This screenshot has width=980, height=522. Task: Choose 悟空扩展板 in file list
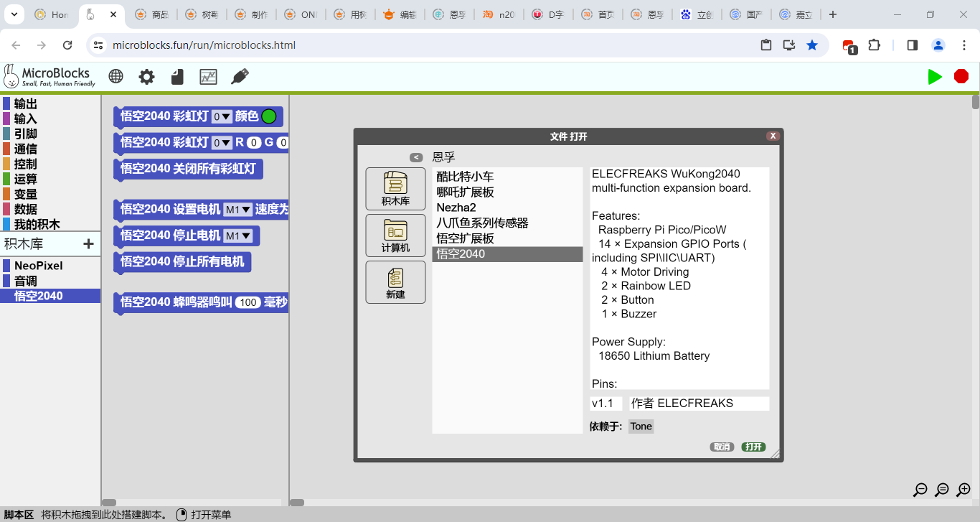point(507,238)
